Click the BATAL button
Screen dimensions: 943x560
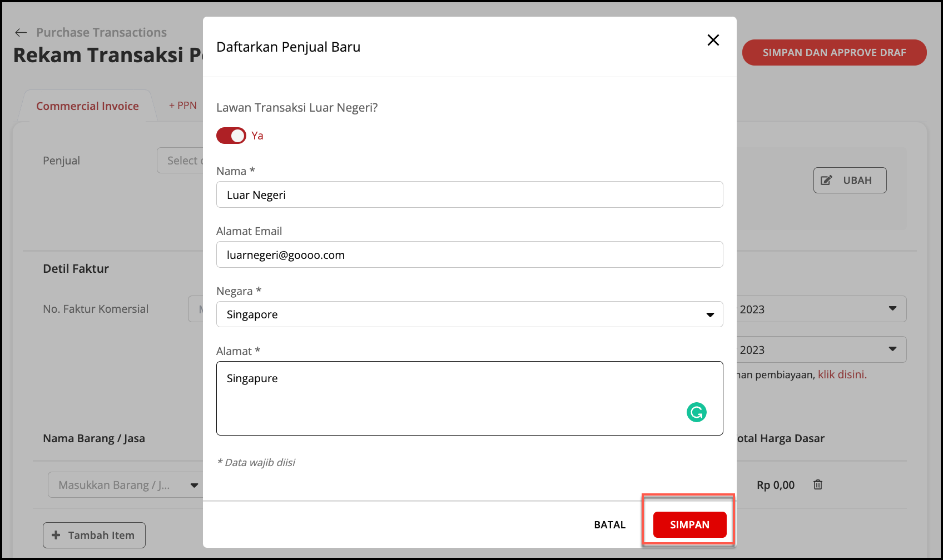coord(610,524)
